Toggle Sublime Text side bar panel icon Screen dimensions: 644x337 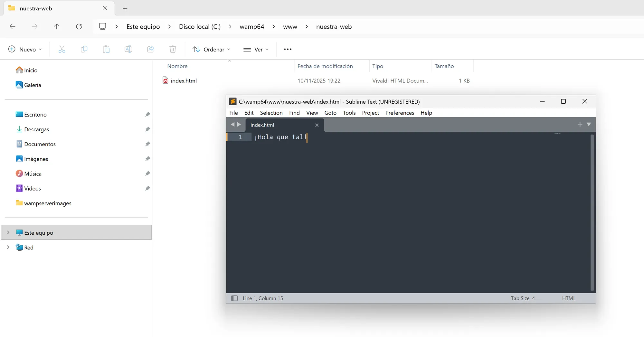pyautogui.click(x=234, y=298)
